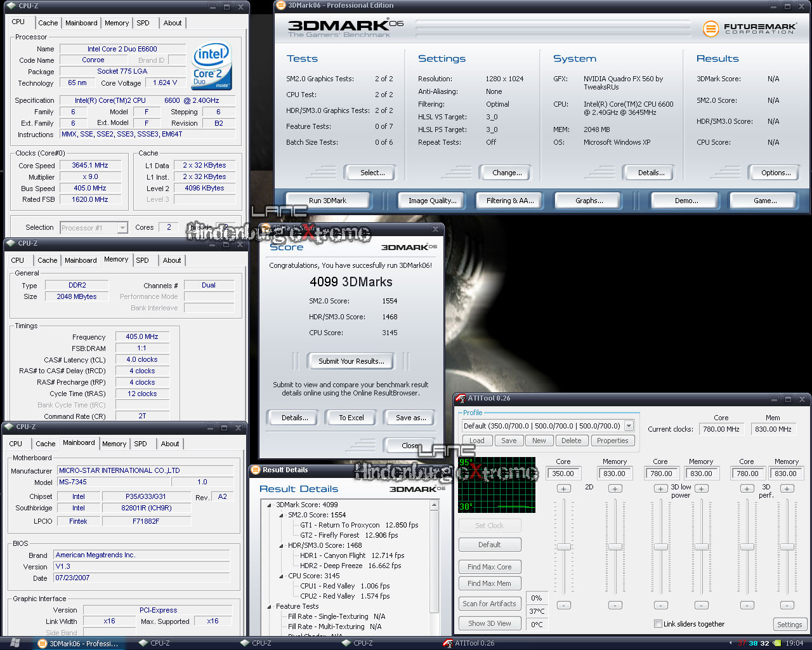Collapse the CPU Score: 3145 tree node
This screenshot has height=650, width=812.
coord(282,576)
